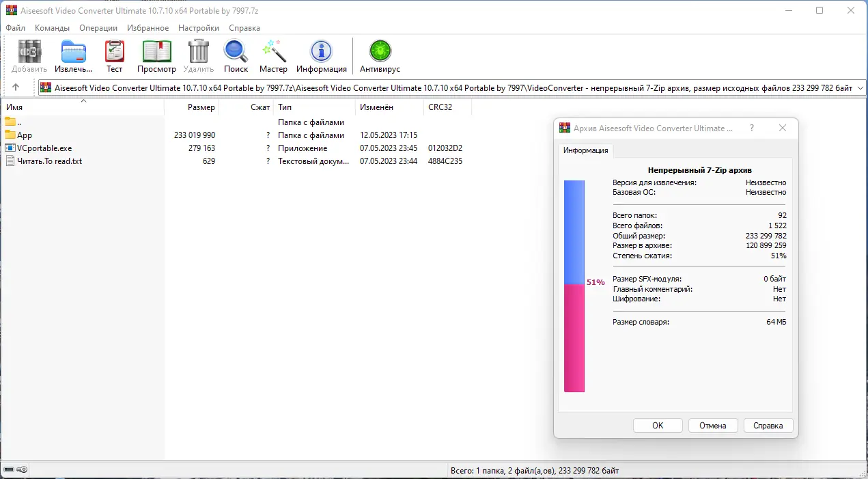Expand the address bar path dropdown
This screenshot has width=868, height=479.
tap(860, 87)
